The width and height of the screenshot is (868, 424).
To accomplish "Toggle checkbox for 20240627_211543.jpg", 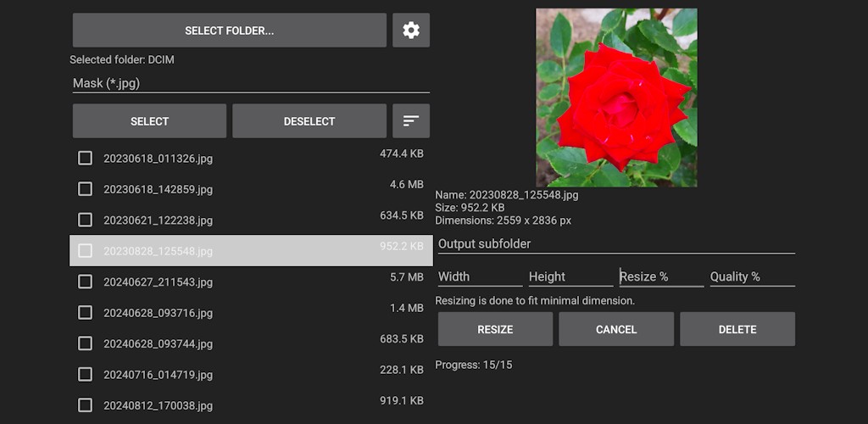I will 85,282.
